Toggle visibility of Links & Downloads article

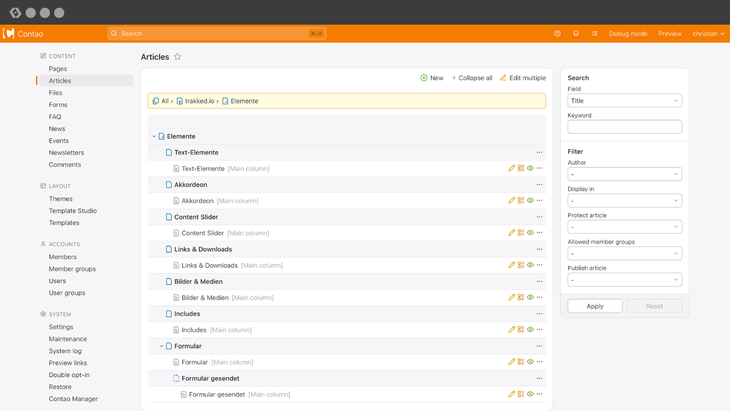point(530,265)
